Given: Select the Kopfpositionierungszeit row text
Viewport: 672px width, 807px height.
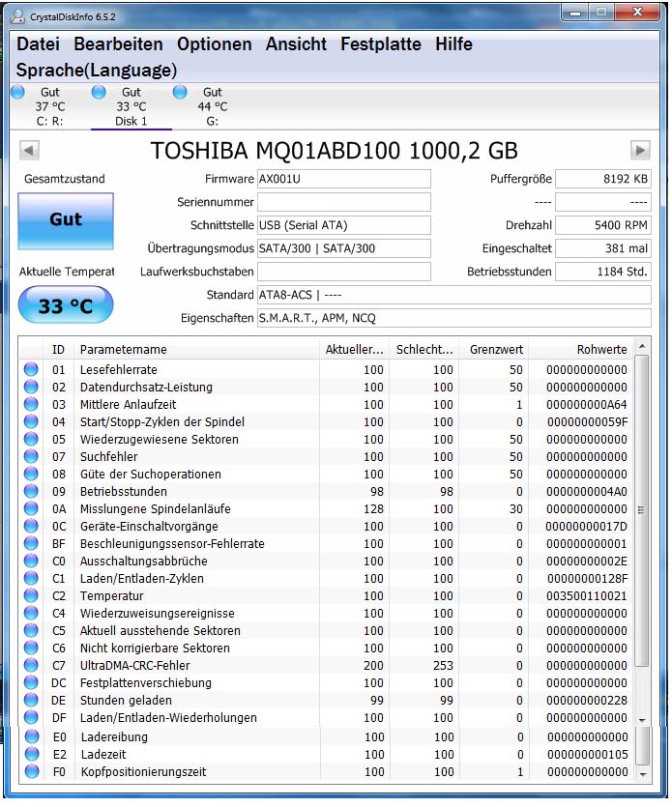Looking at the screenshot, I should [144, 772].
